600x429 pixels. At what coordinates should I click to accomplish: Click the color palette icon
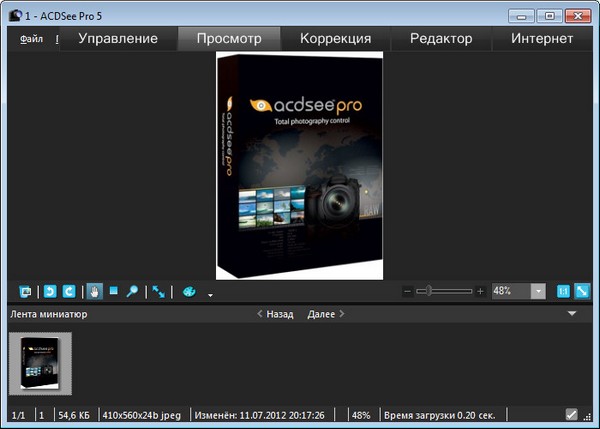click(189, 292)
